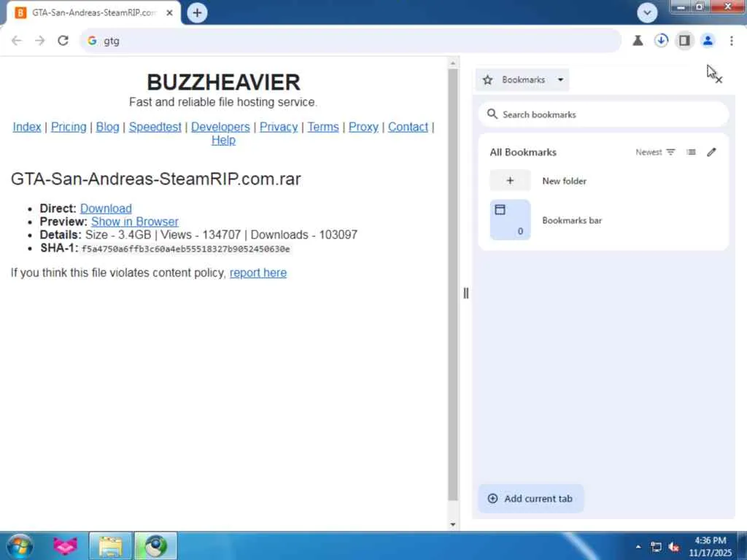Open the Chrome Labs flask icon
This screenshot has width=747, height=560.
point(638,41)
